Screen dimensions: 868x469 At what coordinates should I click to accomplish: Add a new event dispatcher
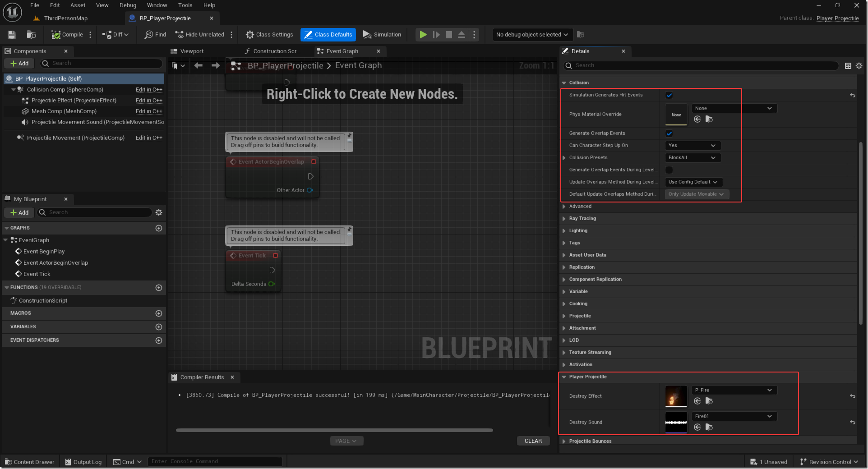[159, 340]
